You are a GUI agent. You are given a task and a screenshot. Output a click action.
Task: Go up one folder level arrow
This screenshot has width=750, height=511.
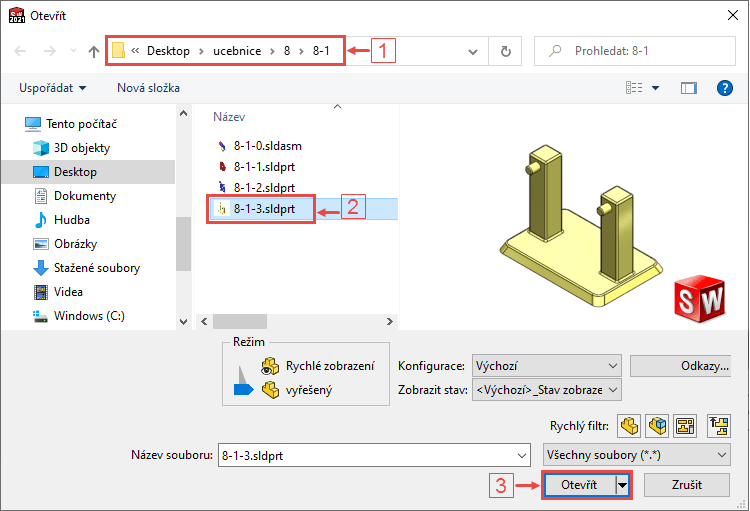pyautogui.click(x=94, y=51)
